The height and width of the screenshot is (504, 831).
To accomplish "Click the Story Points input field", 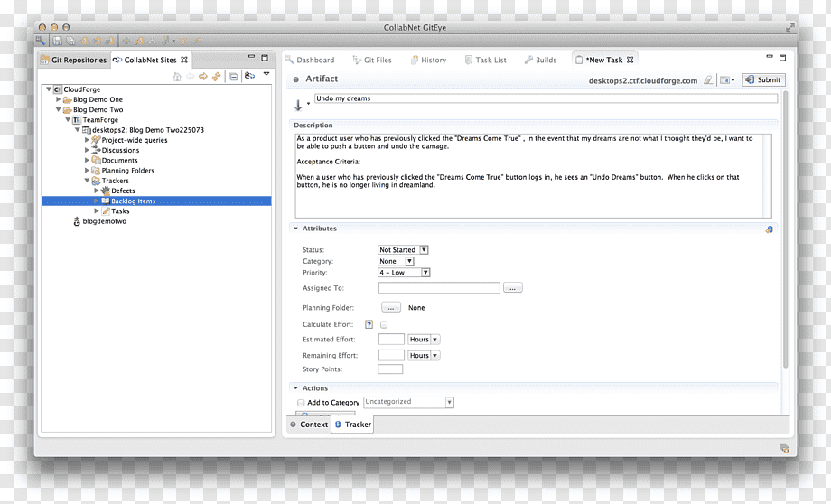I will (x=390, y=369).
